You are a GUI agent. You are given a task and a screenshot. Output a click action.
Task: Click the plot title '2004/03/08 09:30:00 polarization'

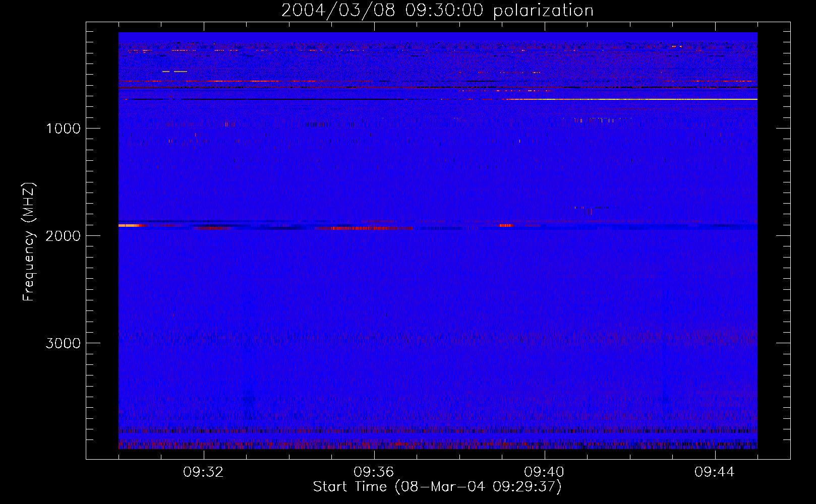click(437, 11)
